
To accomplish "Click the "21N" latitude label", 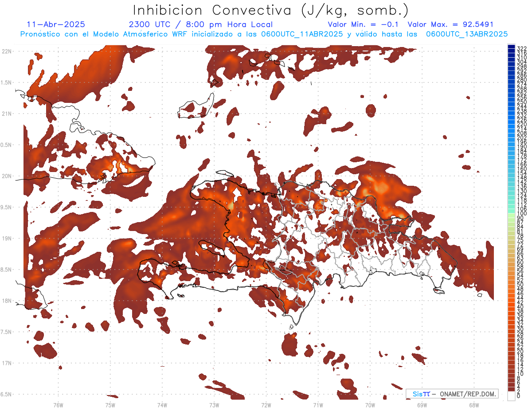I will [6, 114].
